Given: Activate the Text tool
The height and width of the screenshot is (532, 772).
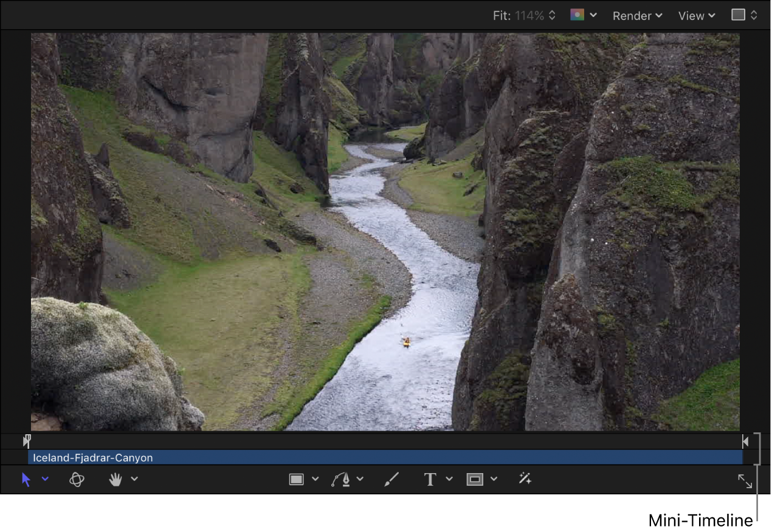Looking at the screenshot, I should (430, 480).
